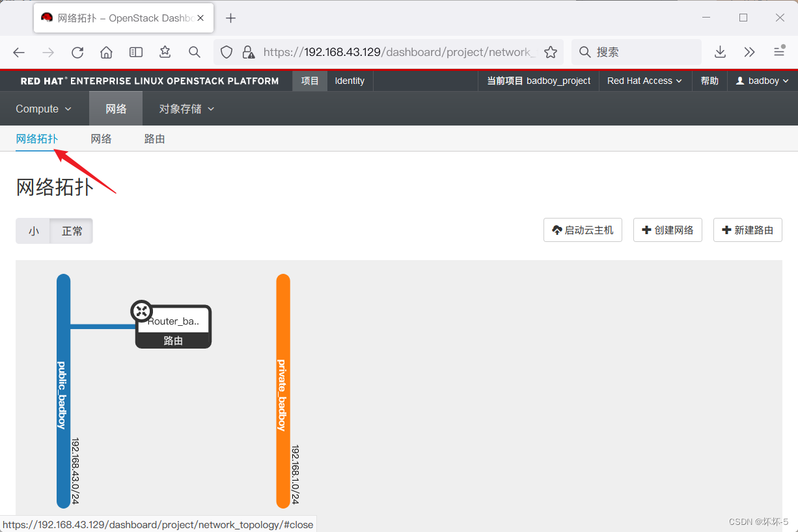
Task: Click the 192.168.43.0/24 subnet label
Action: pyautogui.click(x=76, y=470)
